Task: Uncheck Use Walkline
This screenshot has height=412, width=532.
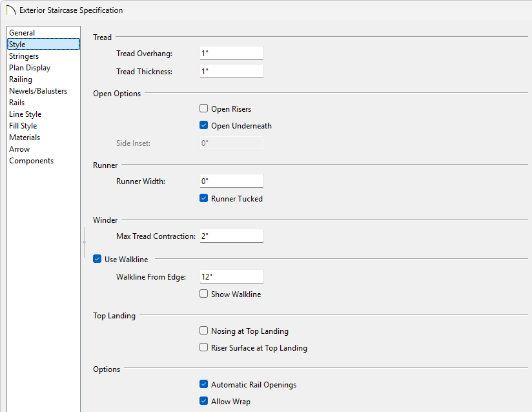Action: tap(97, 260)
